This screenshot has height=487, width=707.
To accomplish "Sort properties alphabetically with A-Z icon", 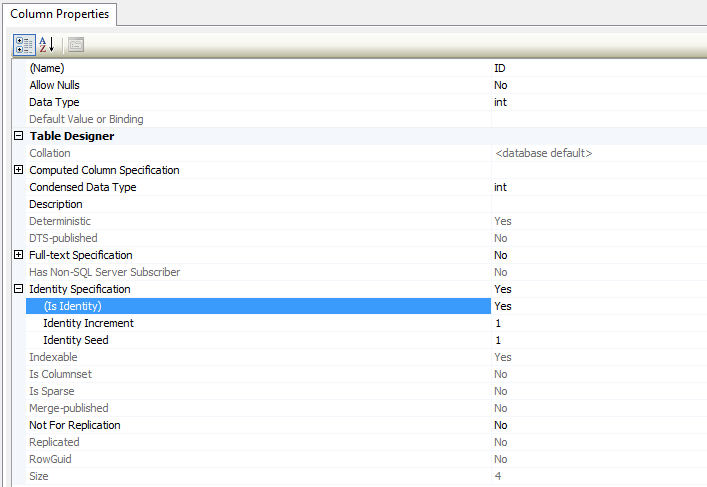I will coord(47,45).
